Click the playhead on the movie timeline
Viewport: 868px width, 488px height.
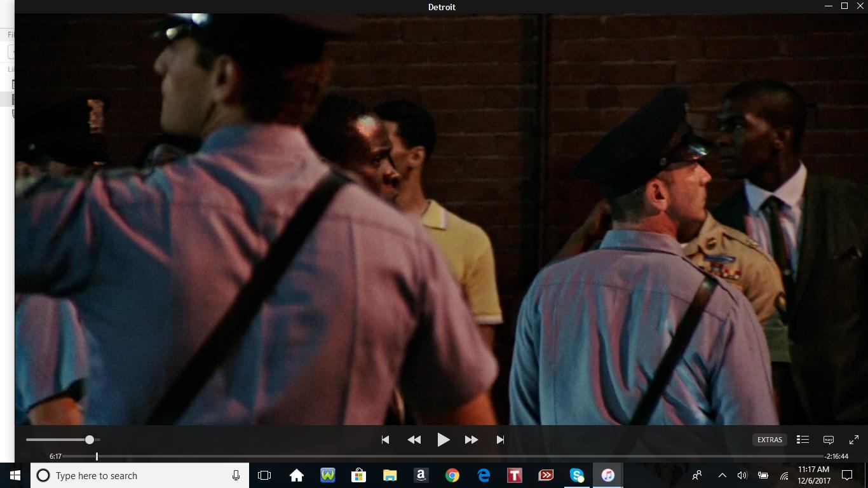click(x=97, y=456)
